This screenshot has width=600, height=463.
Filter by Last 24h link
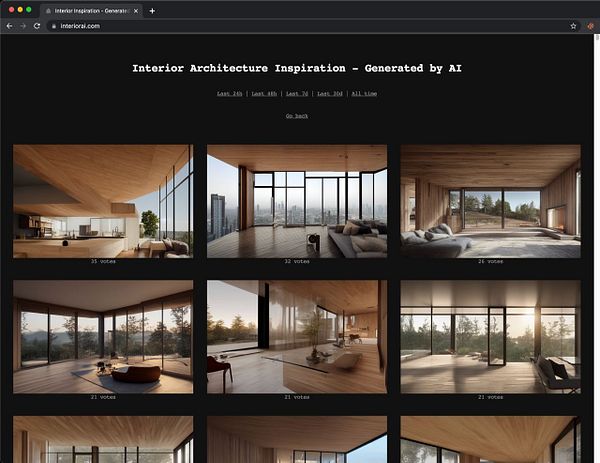pyautogui.click(x=230, y=93)
